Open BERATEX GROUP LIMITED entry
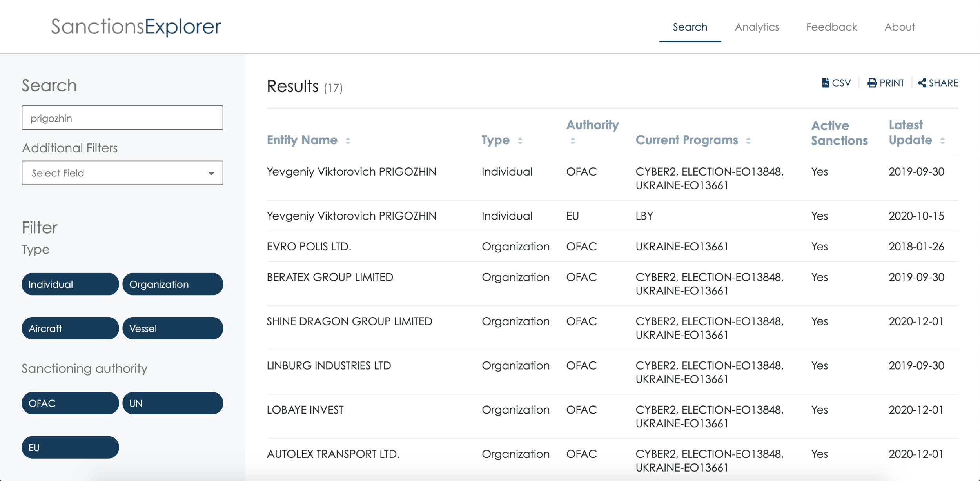The image size is (980, 481). pos(330,277)
